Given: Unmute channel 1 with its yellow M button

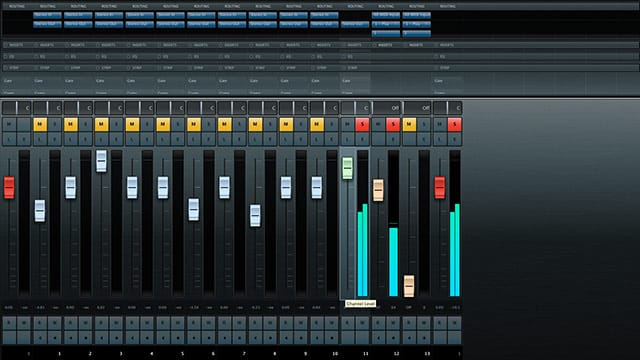Looking at the screenshot, I should [x=40, y=124].
